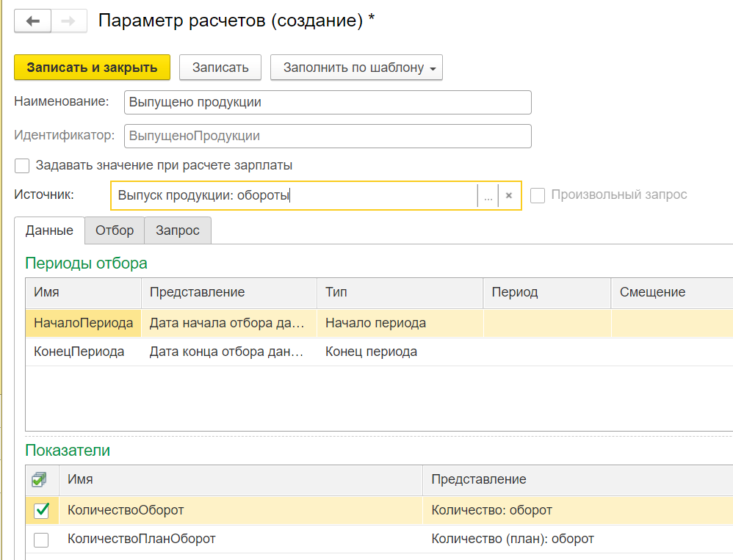Click the Тип column header
733x560 pixels.
point(400,293)
